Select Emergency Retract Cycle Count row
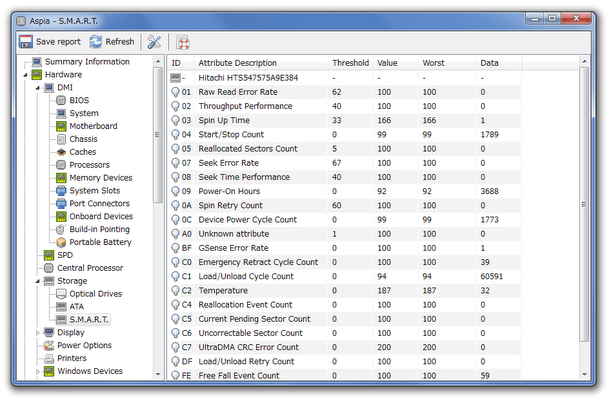This screenshot has width=609, height=401. [345, 262]
